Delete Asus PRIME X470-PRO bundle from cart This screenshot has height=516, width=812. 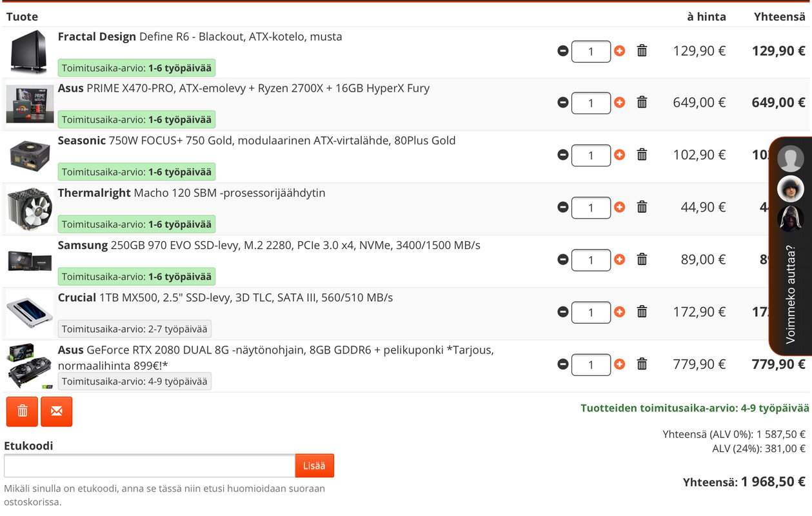point(642,103)
